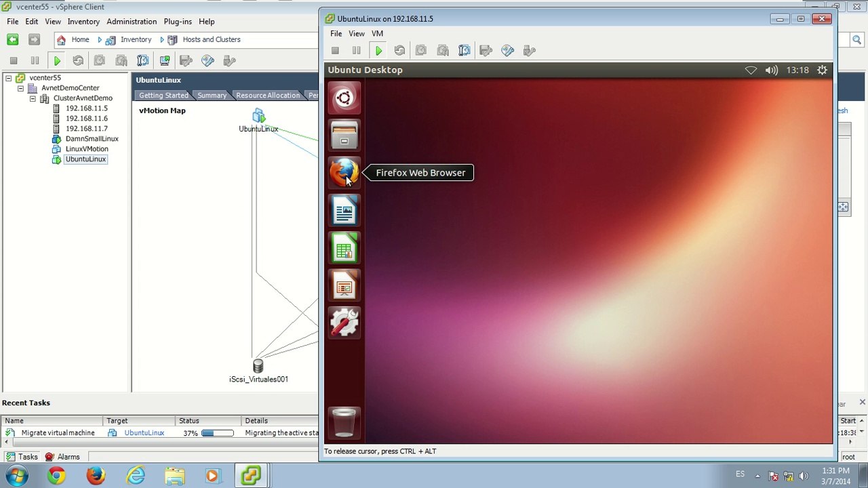Image resolution: width=868 pixels, height=488 pixels.
Task: Launch VM console from vSphere Client toolbar
Action: tap(165, 61)
